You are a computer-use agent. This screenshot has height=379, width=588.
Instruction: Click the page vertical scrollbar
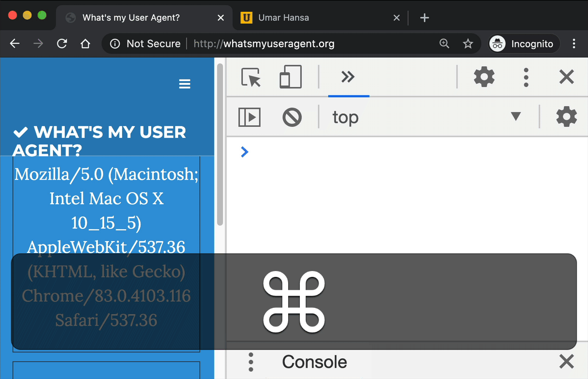(220, 144)
